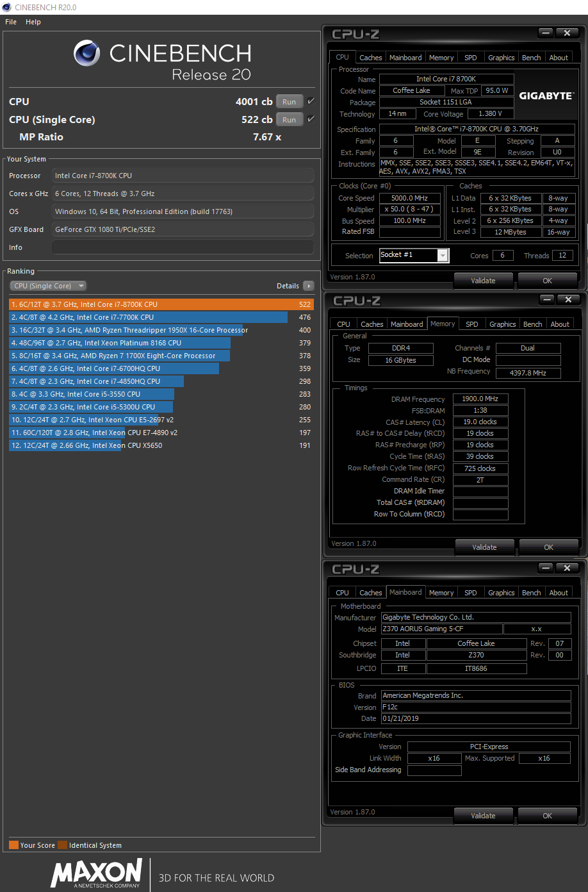Click the Z370 AORUS Gaming 5-CF model field

[441, 629]
